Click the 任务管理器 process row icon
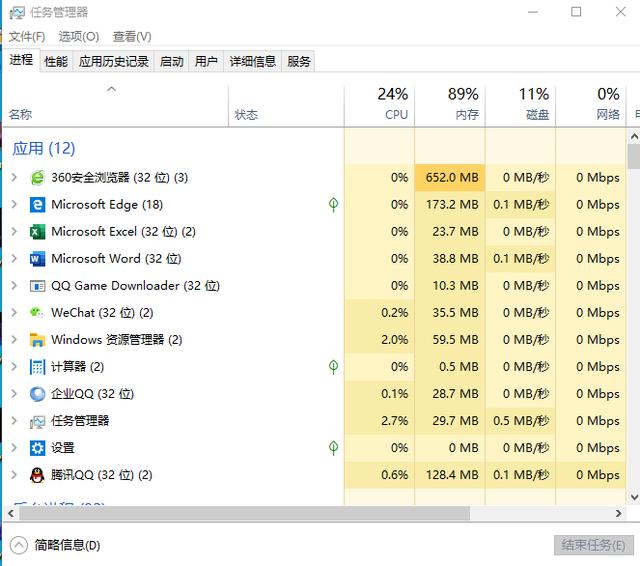The width and height of the screenshot is (640, 566). pyautogui.click(x=37, y=421)
